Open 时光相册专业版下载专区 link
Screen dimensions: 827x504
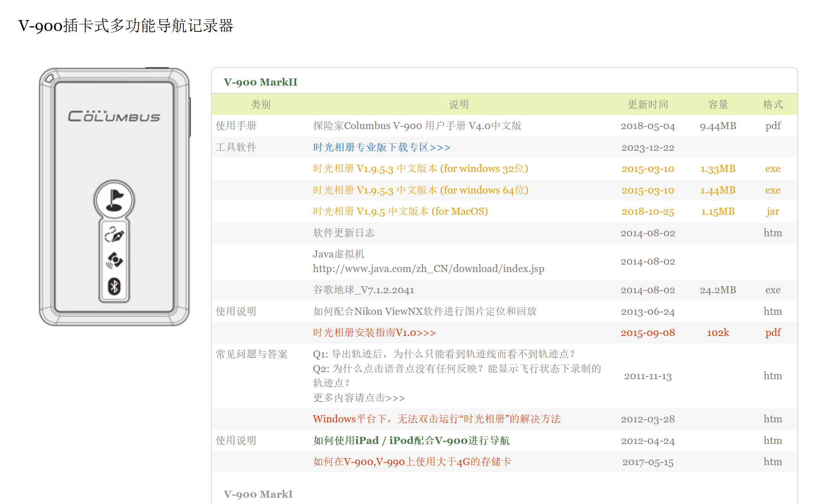381,147
